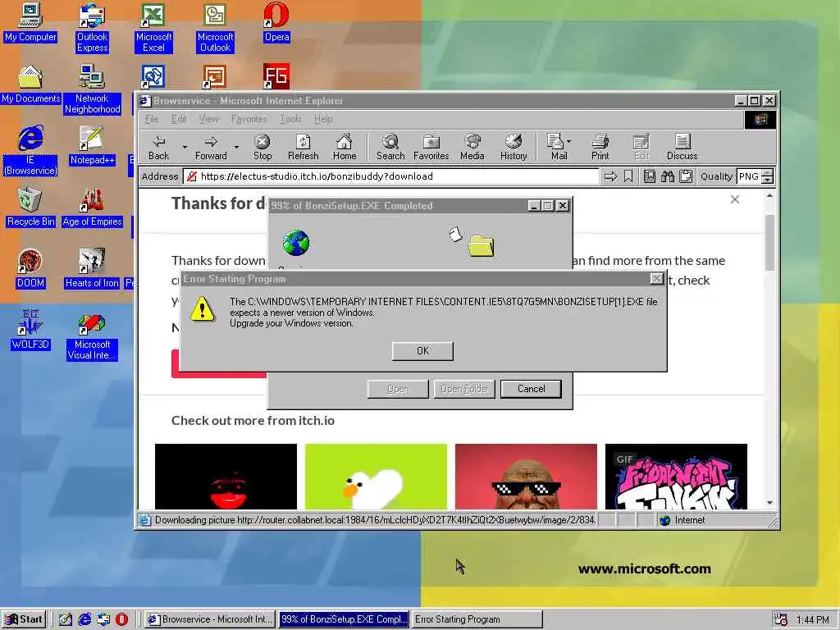This screenshot has height=630, width=840.
Task: Click the Refresh toolbar icon
Action: 304,148
